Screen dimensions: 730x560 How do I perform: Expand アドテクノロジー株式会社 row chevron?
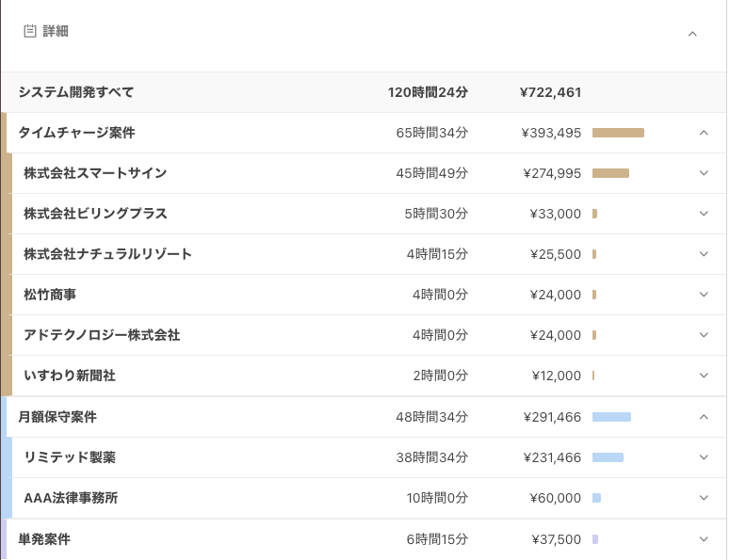[704, 335]
